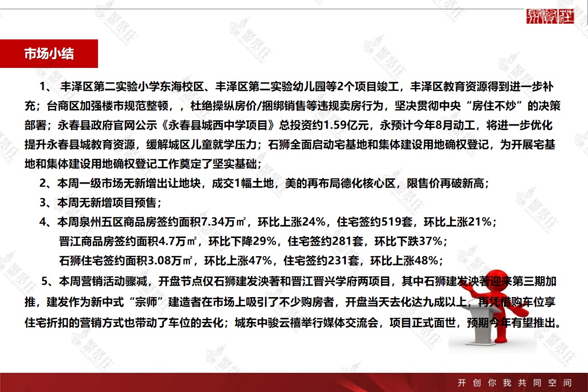The width and height of the screenshot is (588, 392).
Task: Click the text 环比上涨47%
Action: pyautogui.click(x=238, y=261)
